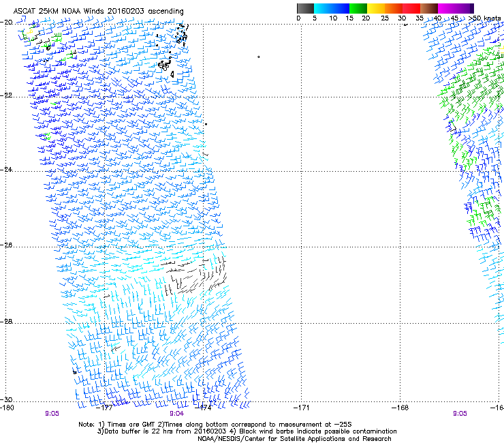
Task: Click the green 15-20 knots legend color
Action: 358,8
